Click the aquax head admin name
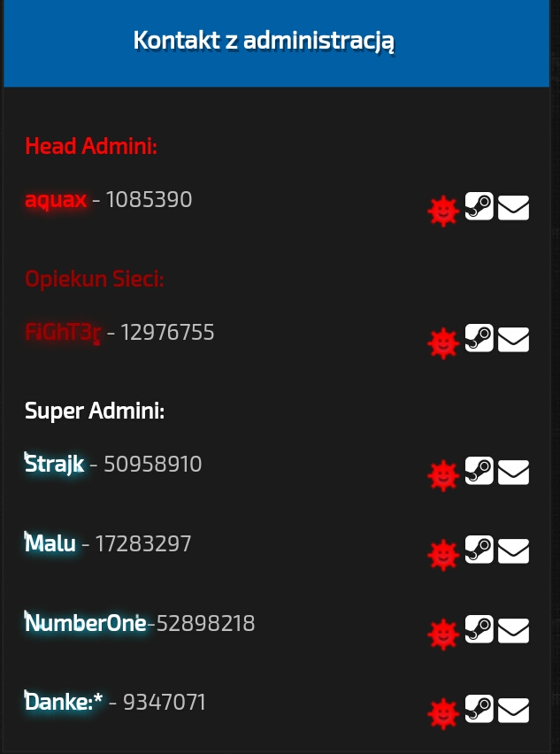This screenshot has width=560, height=754. (x=56, y=200)
